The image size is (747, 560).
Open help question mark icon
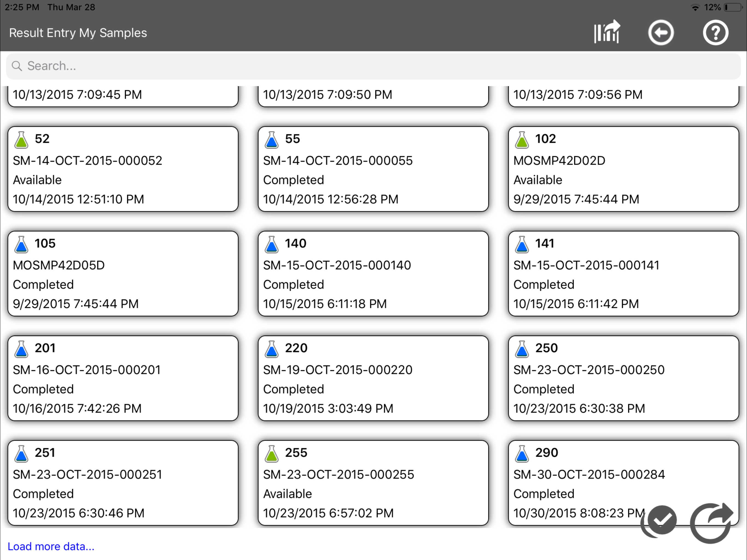pyautogui.click(x=715, y=33)
